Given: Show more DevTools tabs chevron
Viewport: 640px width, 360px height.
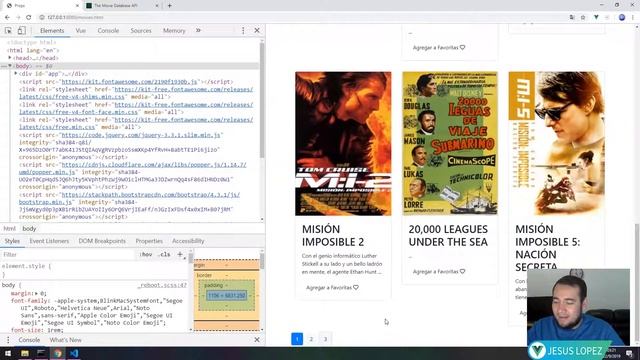Looking at the screenshot, I should coord(198,31).
